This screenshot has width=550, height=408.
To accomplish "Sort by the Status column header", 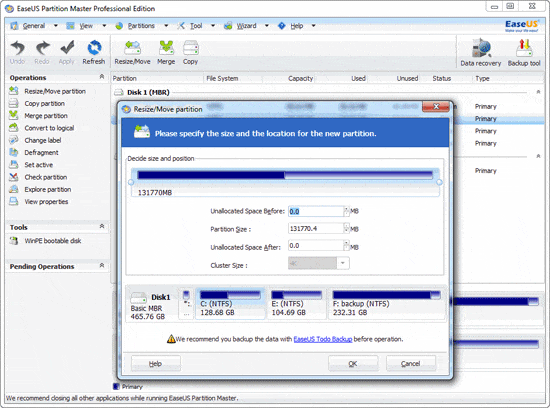I will (x=442, y=79).
